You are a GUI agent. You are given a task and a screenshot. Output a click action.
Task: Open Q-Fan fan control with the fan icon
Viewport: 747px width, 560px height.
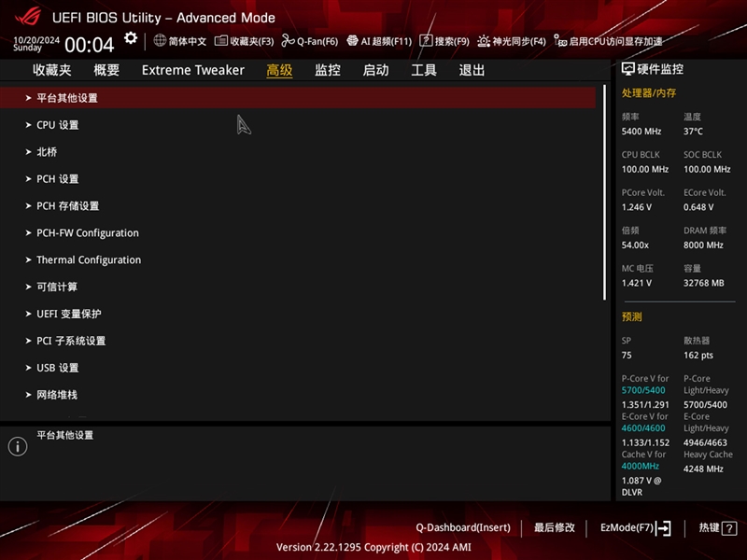pyautogui.click(x=310, y=41)
